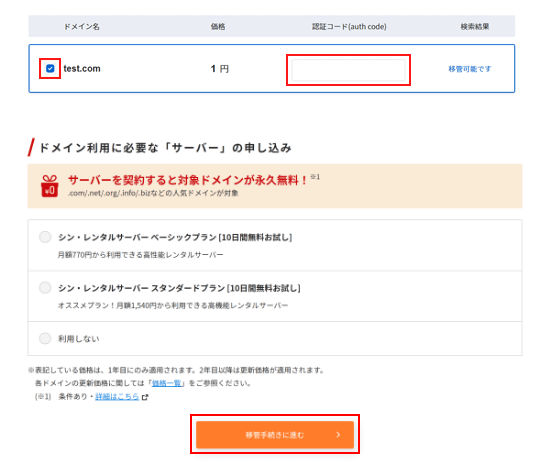Viewport: 550px width, 462px height.
Task: Click the オススメプラン！月額1,540円 description text
Action: tap(173, 305)
